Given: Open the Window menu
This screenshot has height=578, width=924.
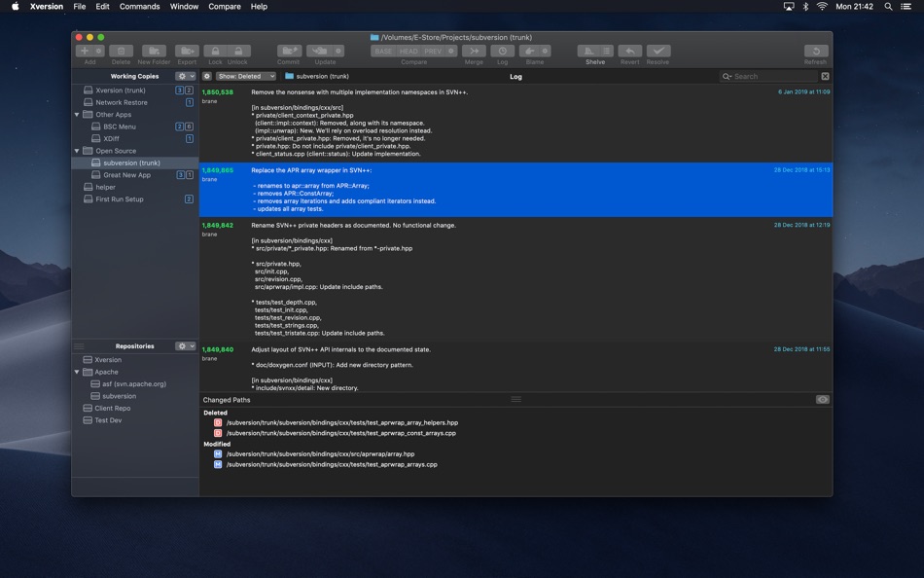Looking at the screenshot, I should click(x=184, y=7).
